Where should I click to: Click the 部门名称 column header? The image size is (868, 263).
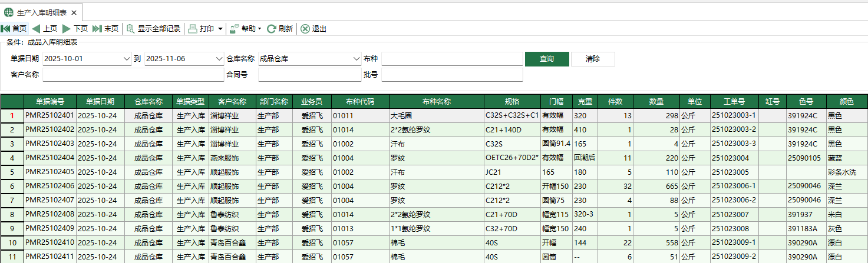(x=274, y=101)
